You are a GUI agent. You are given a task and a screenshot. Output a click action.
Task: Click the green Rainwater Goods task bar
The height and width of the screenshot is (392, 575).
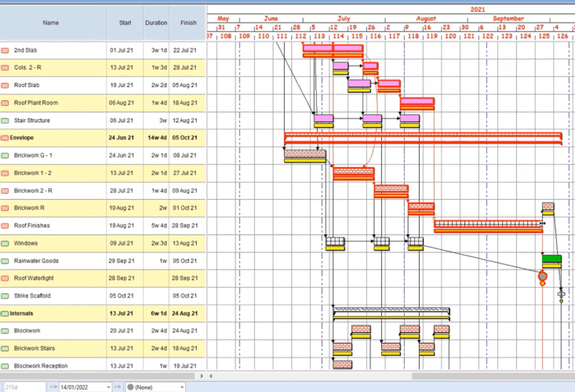(551, 260)
